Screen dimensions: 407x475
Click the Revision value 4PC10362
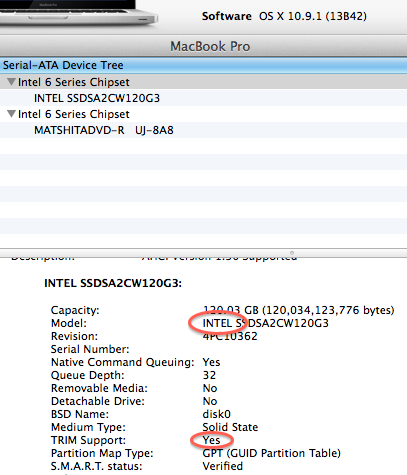point(230,336)
